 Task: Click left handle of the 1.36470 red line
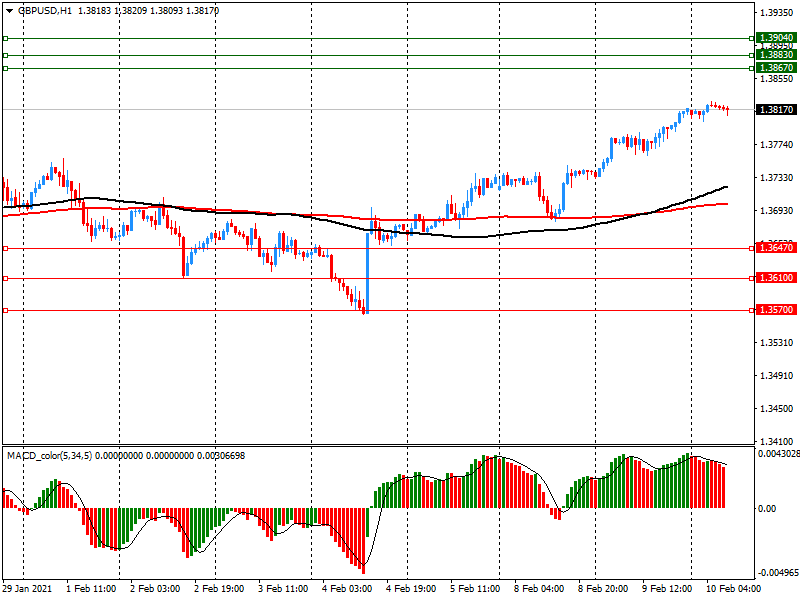5,248
